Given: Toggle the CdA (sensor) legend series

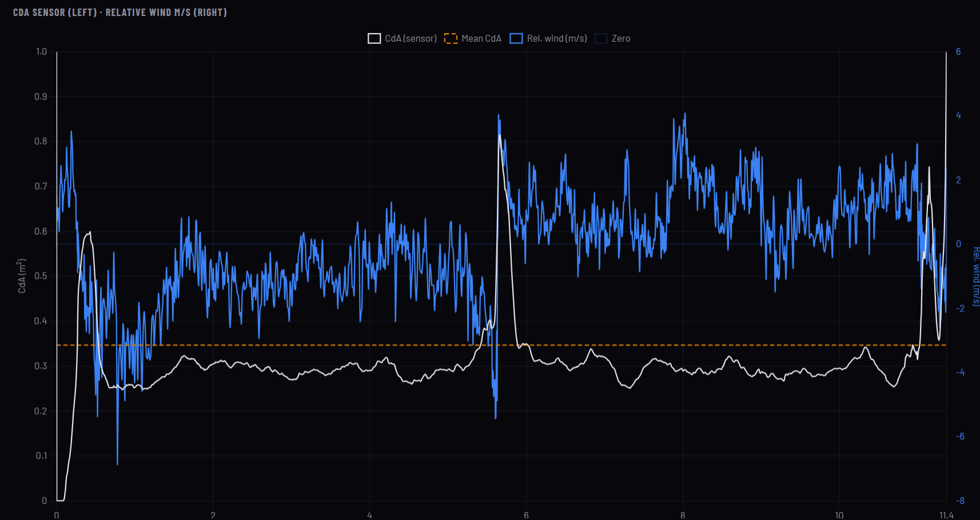Looking at the screenshot, I should coord(403,38).
